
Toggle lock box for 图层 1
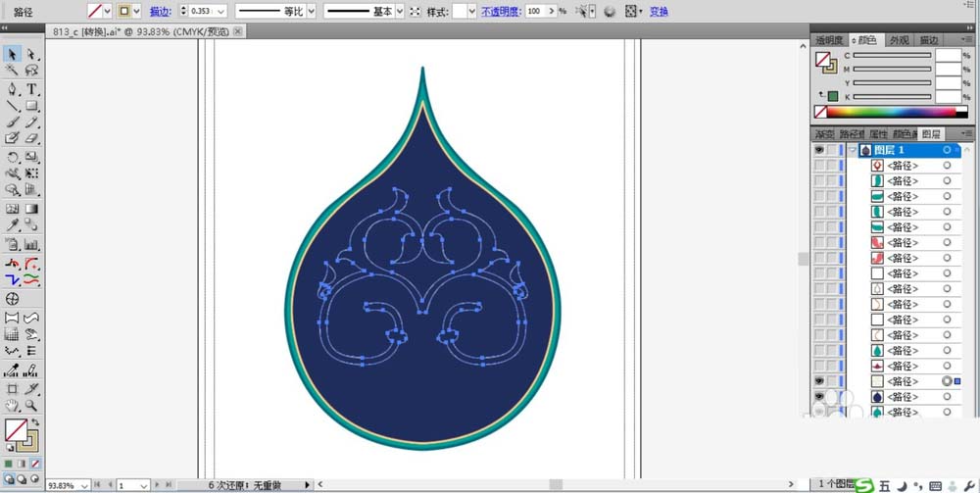coord(831,150)
